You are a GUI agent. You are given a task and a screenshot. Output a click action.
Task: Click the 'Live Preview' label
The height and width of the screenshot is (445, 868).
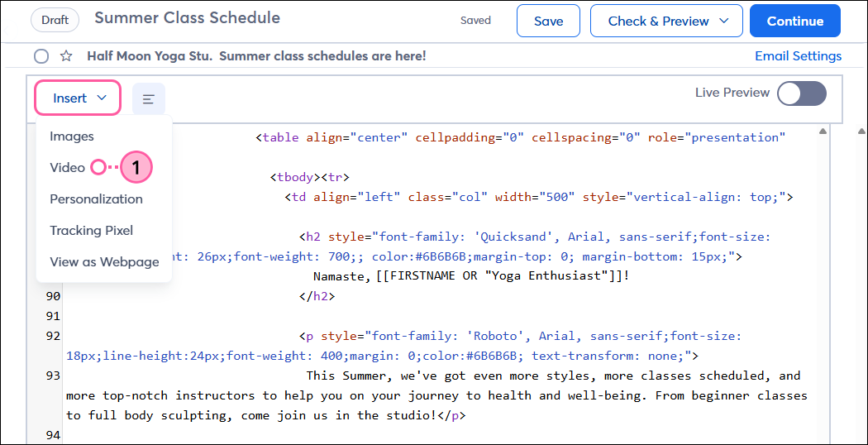point(732,93)
